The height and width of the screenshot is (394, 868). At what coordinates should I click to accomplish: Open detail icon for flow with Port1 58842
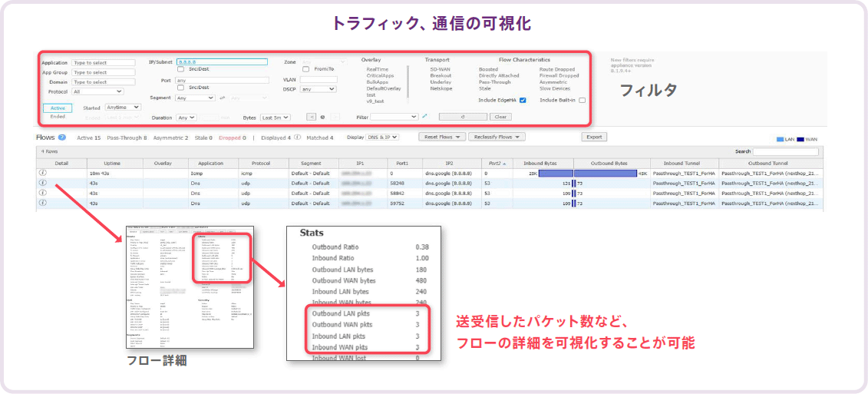pos(43,193)
